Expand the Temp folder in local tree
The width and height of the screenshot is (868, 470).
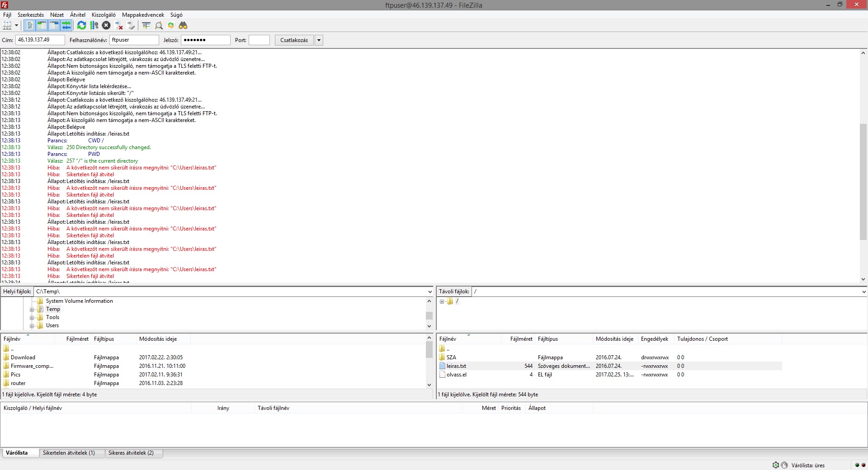coord(32,310)
